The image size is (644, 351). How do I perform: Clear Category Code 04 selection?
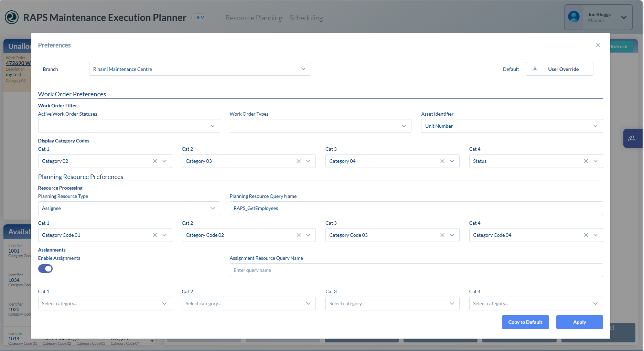(586, 235)
